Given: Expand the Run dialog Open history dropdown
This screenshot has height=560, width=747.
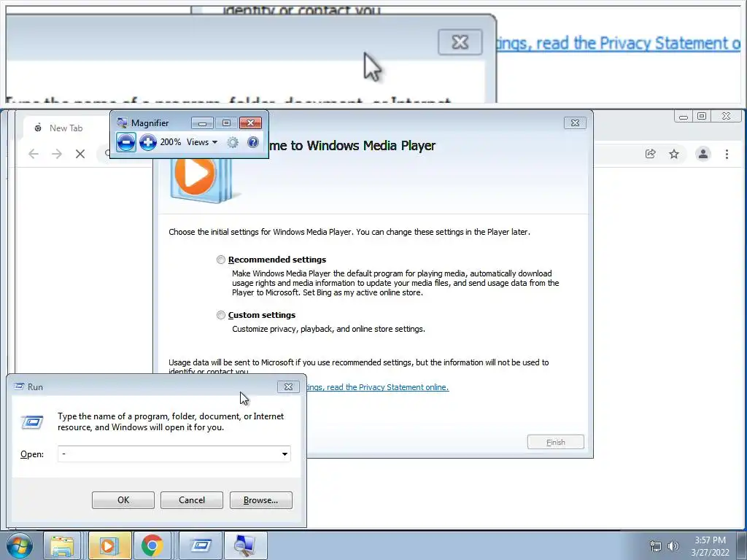Looking at the screenshot, I should [285, 454].
